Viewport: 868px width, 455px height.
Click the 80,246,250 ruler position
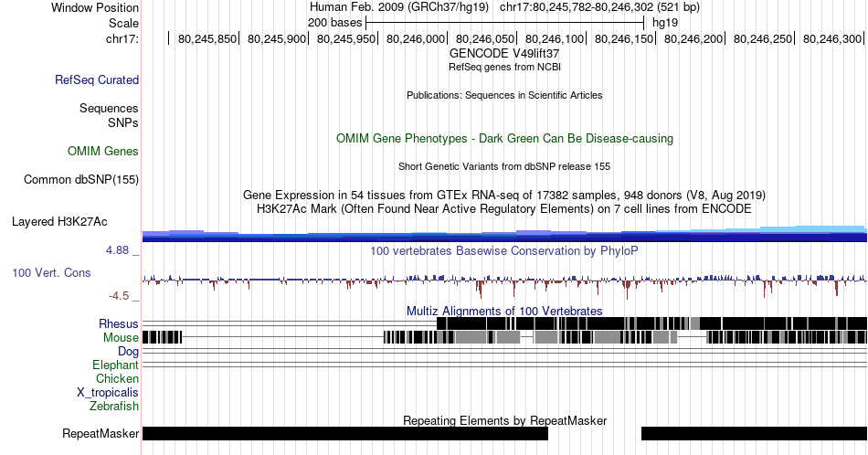(762, 38)
